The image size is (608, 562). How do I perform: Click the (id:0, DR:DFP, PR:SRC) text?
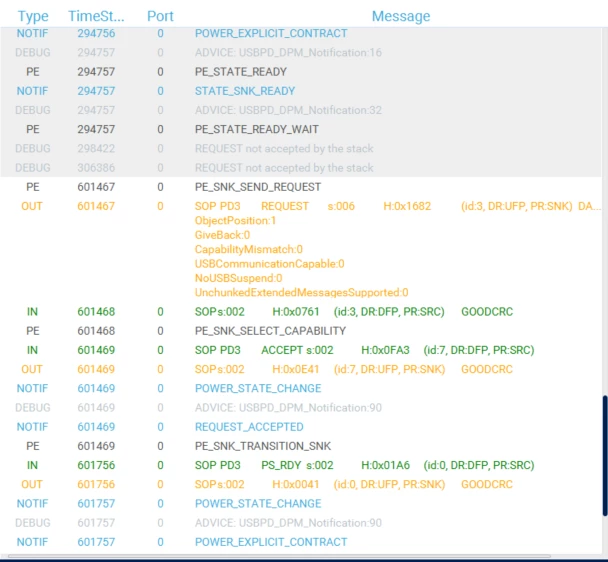pos(479,465)
